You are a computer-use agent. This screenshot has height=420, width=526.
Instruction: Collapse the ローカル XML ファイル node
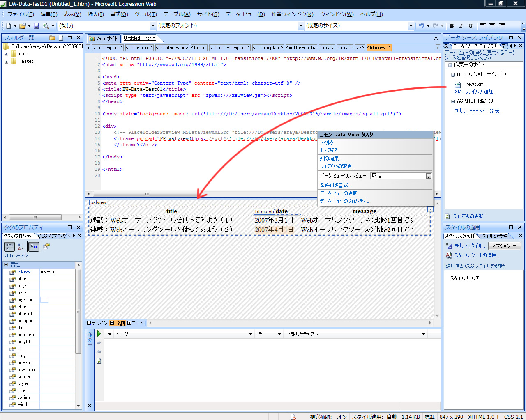(x=453, y=75)
